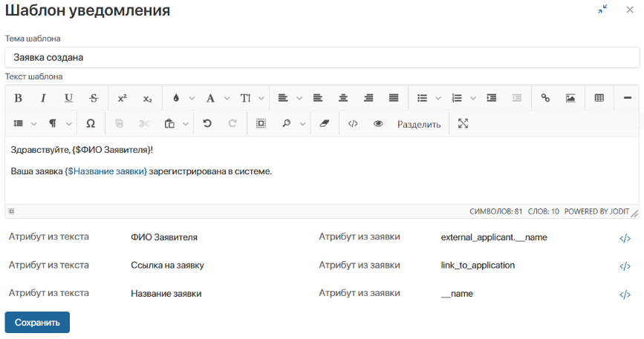Apply superscript formatting
The width and height of the screenshot is (644, 339).
[123, 99]
